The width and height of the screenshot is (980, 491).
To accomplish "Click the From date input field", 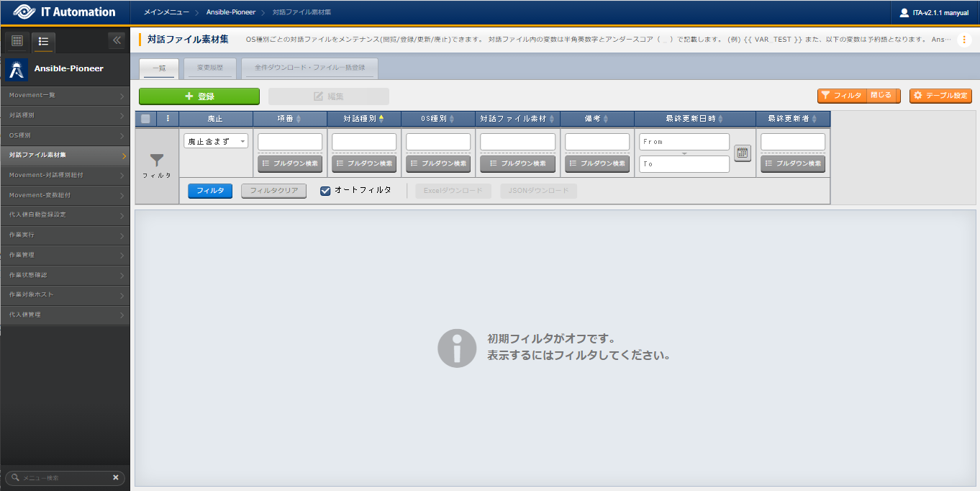I will point(684,142).
